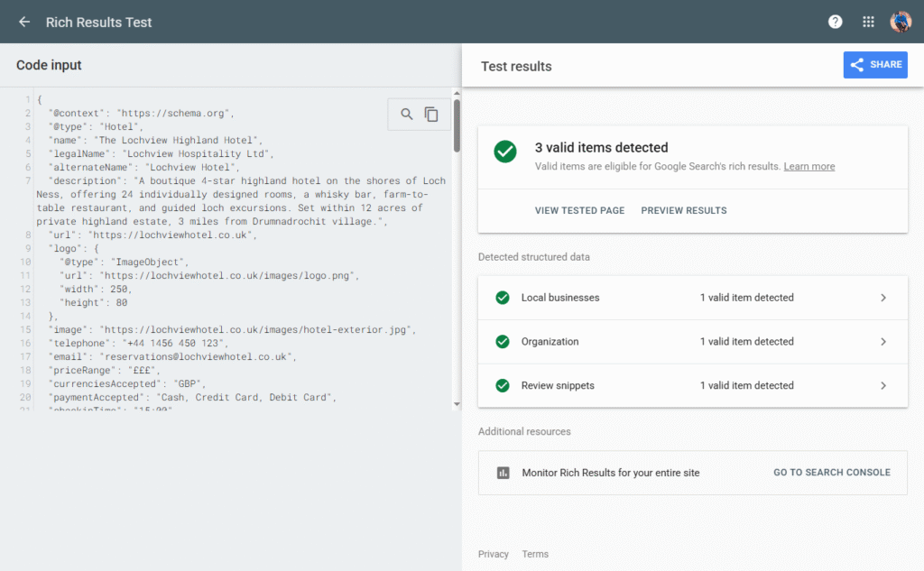Open the Google apps grid icon
Screen dimensions: 924x571
point(868,22)
